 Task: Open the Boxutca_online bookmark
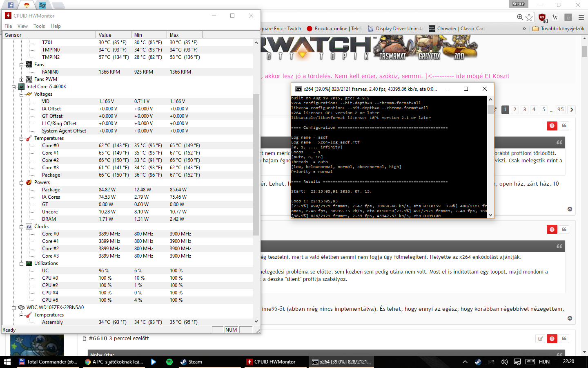point(334,29)
